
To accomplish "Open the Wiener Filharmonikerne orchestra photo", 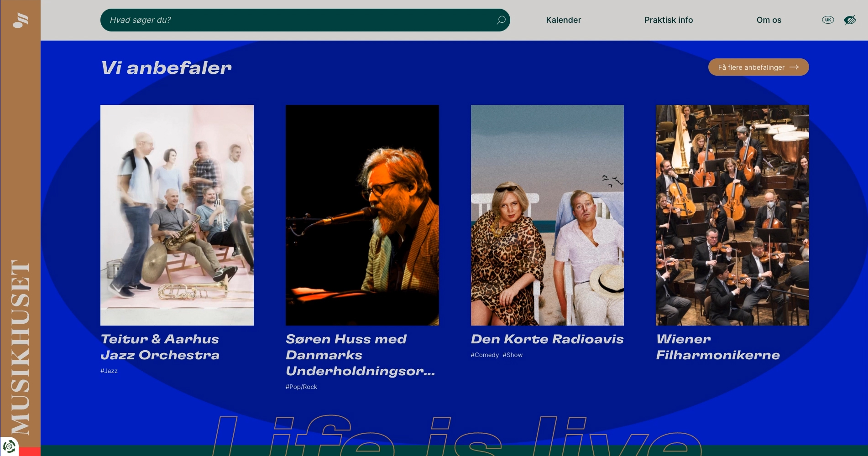I will [732, 215].
